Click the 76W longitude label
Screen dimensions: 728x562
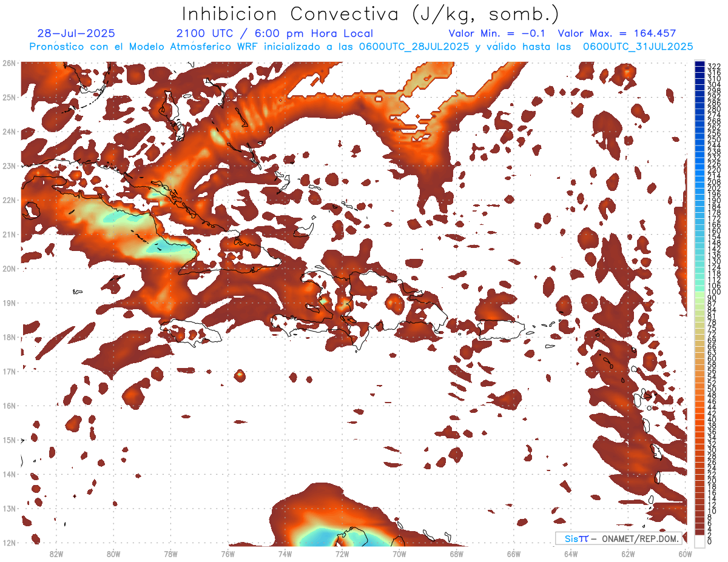pyautogui.click(x=227, y=554)
